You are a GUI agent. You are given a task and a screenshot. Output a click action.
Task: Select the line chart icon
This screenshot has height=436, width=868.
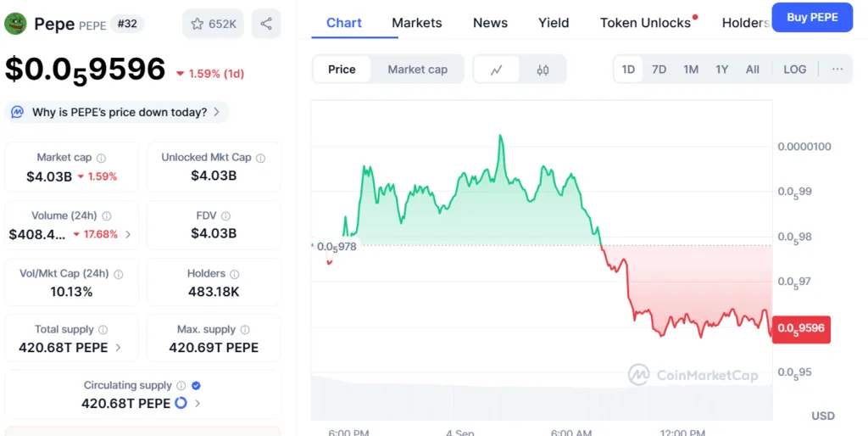(x=497, y=70)
